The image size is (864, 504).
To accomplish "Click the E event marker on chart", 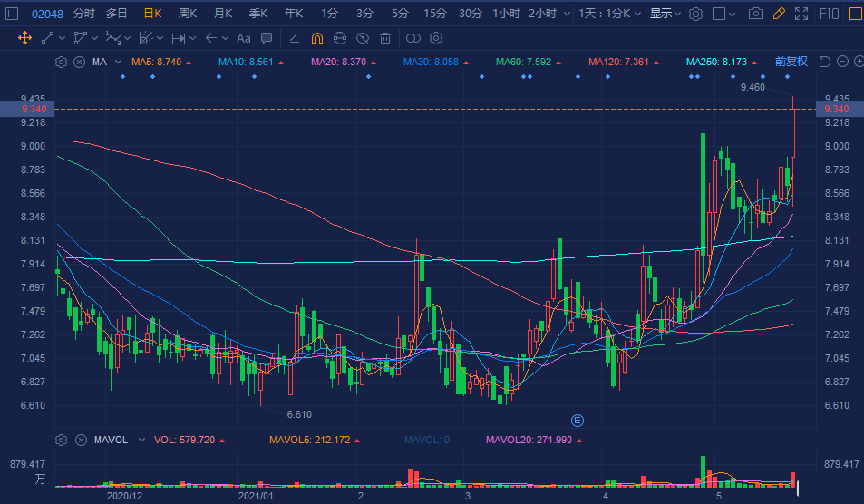I will click(x=577, y=420).
